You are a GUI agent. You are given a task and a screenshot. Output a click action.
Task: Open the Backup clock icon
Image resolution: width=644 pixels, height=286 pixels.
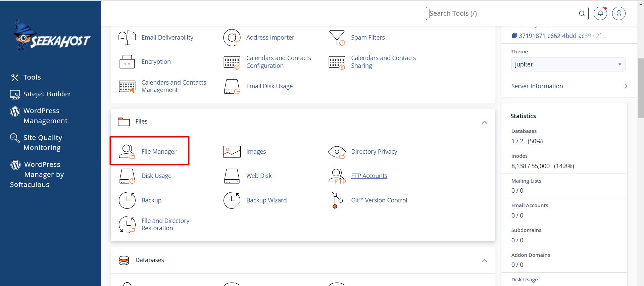[127, 200]
